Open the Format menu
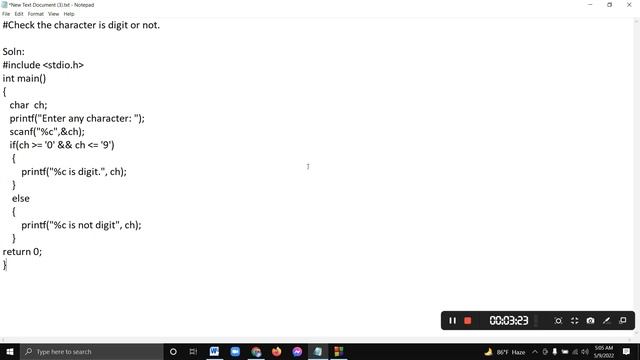 pyautogui.click(x=36, y=14)
